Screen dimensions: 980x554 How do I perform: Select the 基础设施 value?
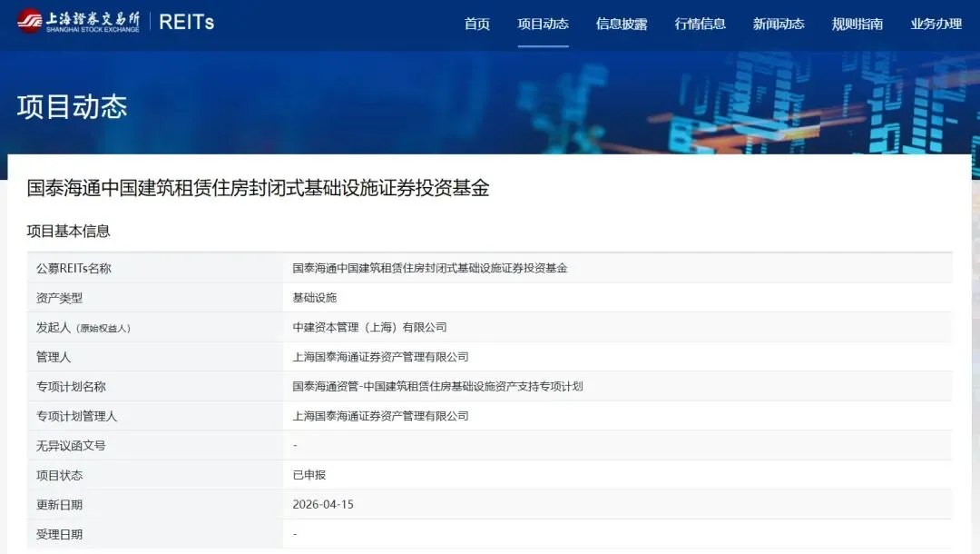(x=314, y=298)
